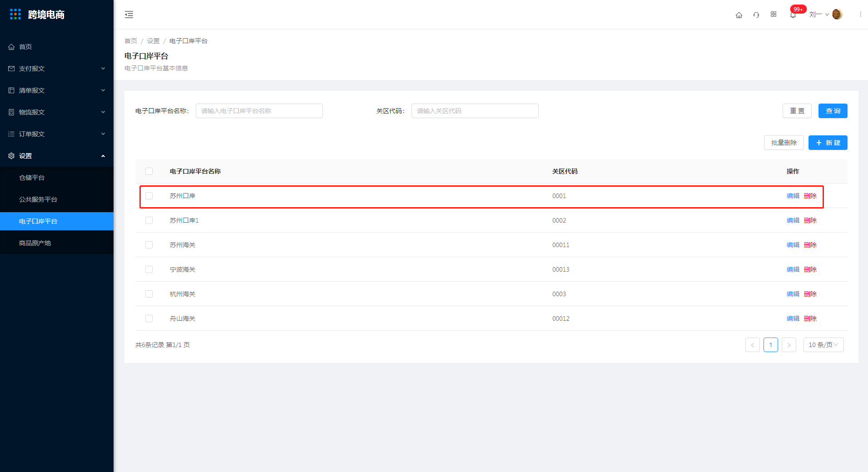
Task: Go to the previous page arrow
Action: pos(753,345)
